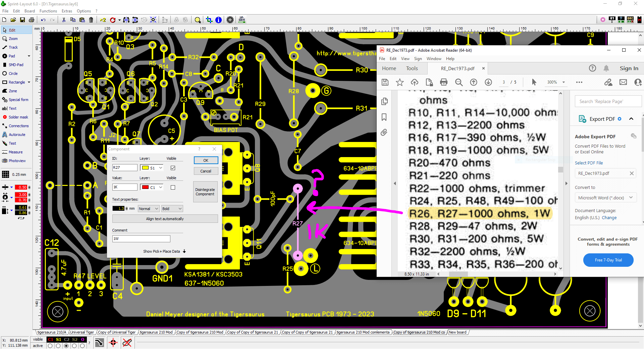Rotate selection using red arrow icon
This screenshot has height=349, width=644.
tap(113, 20)
